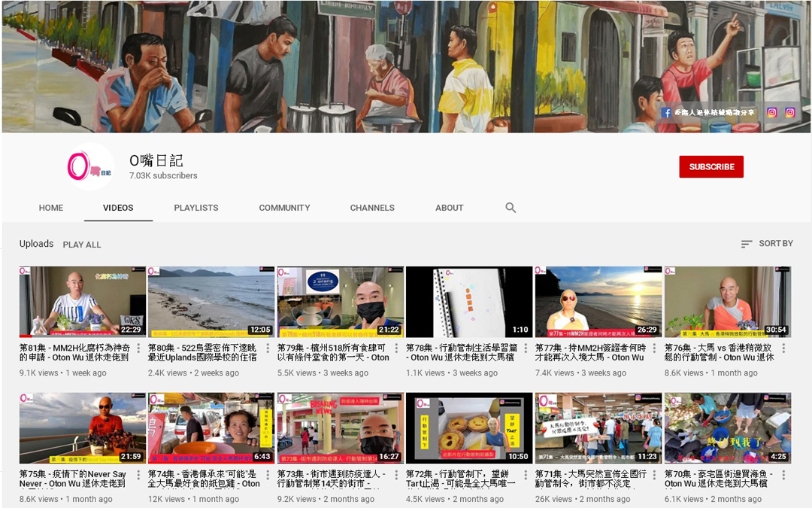Play the 4:25 seafood video thumbnail
812x508 pixels.
tap(728, 428)
